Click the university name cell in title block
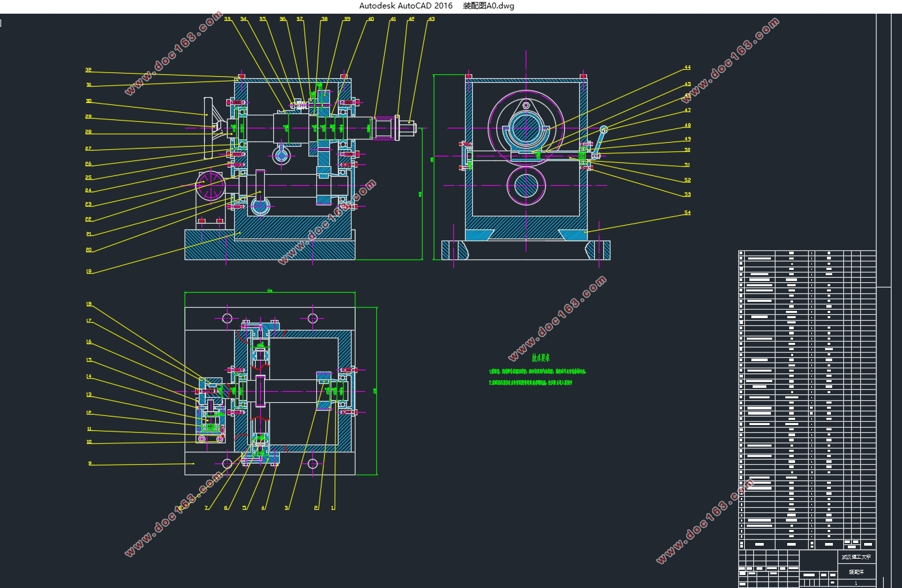The height and width of the screenshot is (588, 902). pyautogui.click(x=856, y=557)
